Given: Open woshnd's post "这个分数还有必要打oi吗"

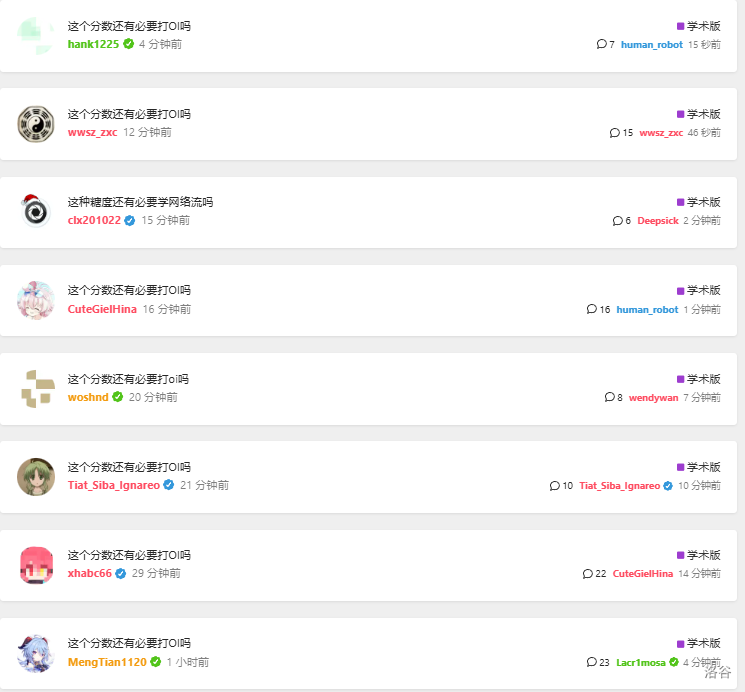Looking at the screenshot, I should (x=128, y=379).
